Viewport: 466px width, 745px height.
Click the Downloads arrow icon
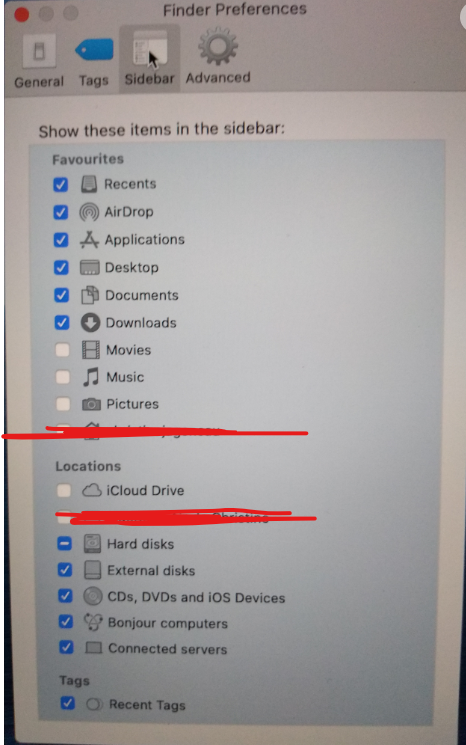[x=90, y=323]
